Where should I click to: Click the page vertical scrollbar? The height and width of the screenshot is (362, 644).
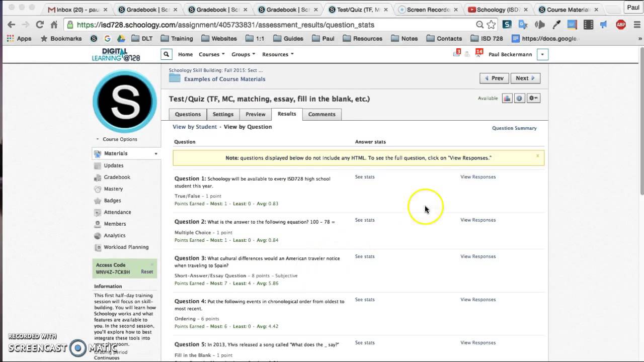(x=641, y=121)
